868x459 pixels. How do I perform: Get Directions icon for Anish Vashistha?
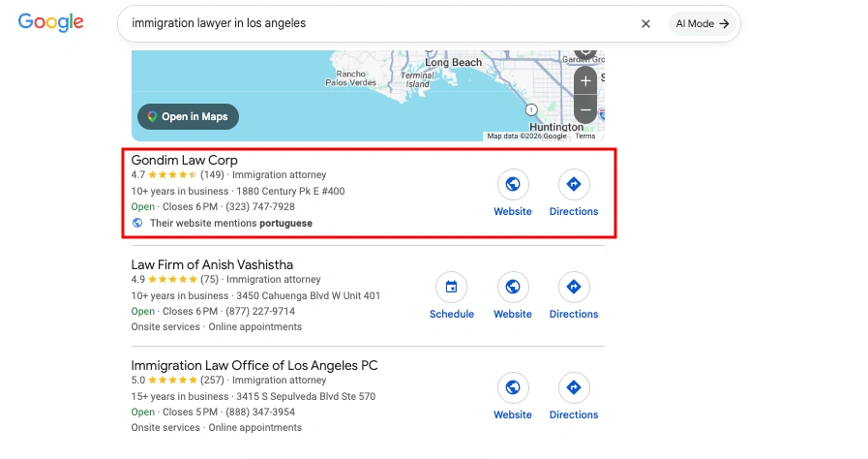click(574, 287)
